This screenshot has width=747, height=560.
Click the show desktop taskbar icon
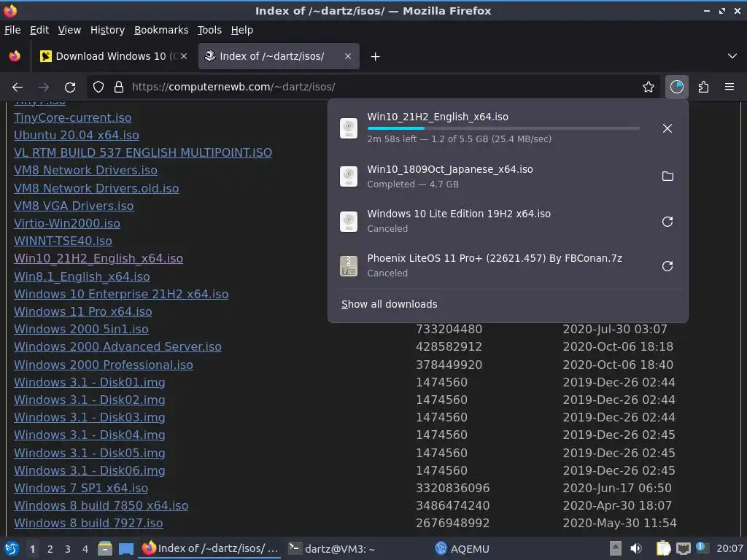(125, 548)
